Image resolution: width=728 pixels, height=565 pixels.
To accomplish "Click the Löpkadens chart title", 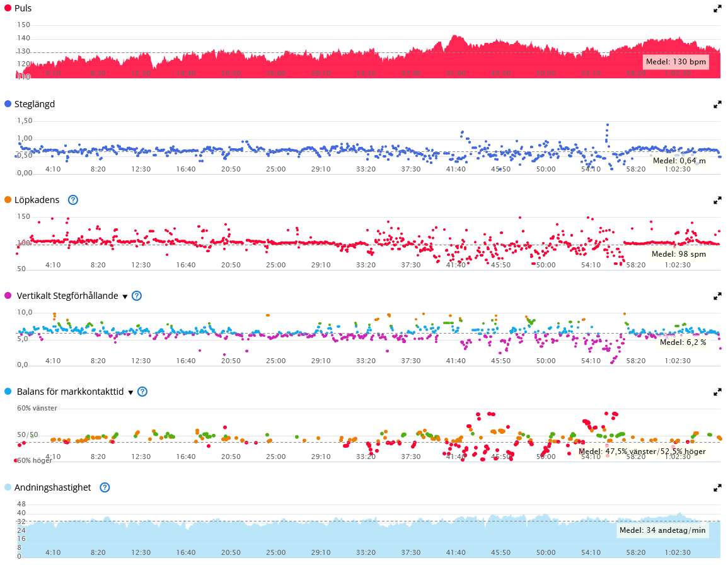I will click(37, 200).
